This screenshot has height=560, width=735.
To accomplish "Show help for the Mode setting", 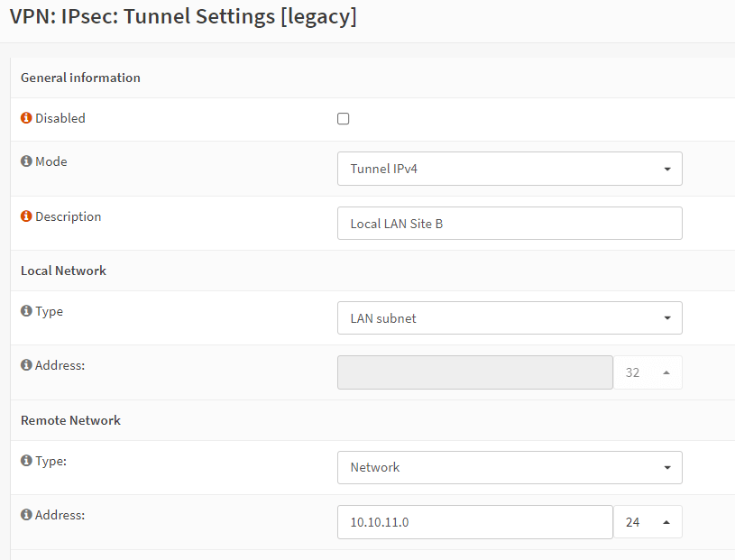I will (x=27, y=162).
